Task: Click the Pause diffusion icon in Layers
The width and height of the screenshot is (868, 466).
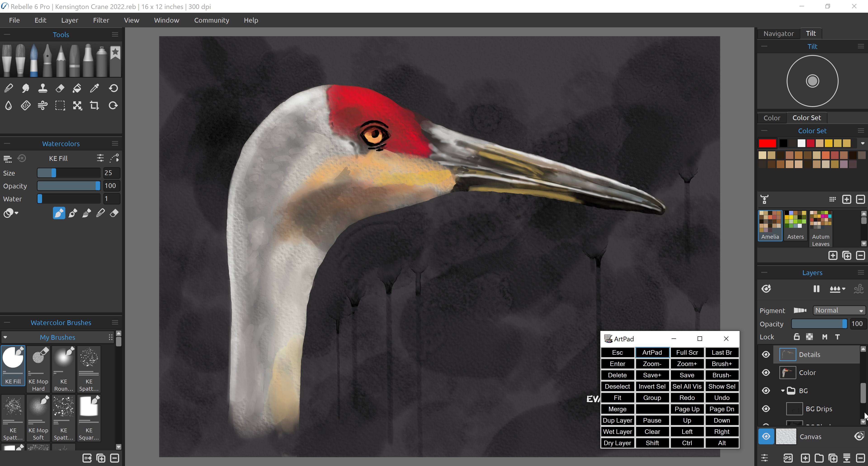Action: 816,289
